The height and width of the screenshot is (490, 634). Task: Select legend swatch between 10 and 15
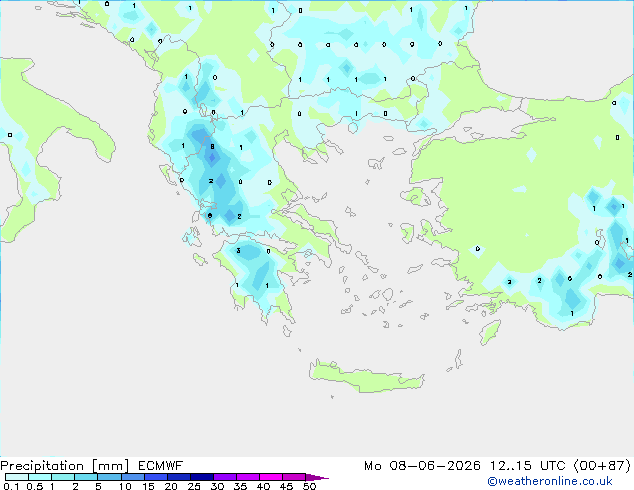click(132, 477)
